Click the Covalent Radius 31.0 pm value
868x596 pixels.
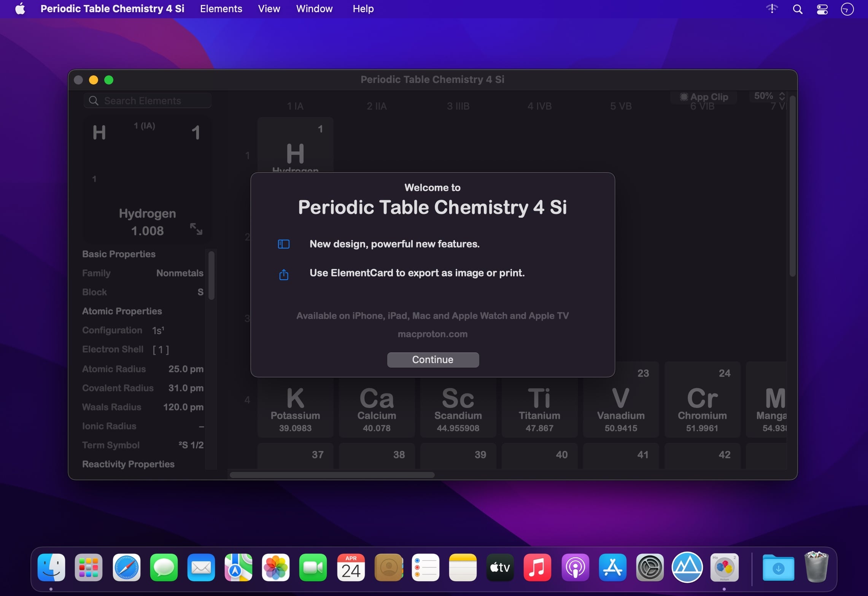[x=186, y=388]
